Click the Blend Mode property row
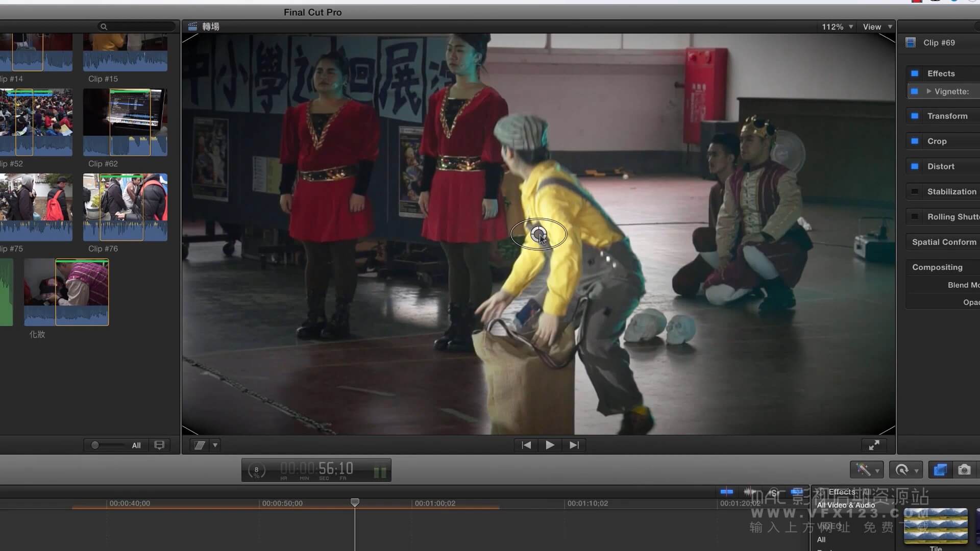Viewport: 980px width, 551px height. pyautogui.click(x=943, y=285)
